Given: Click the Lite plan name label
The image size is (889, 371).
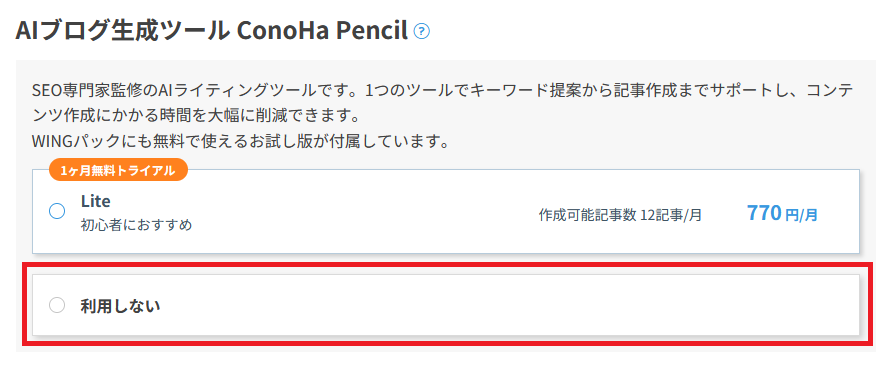Looking at the screenshot, I should 95,201.
